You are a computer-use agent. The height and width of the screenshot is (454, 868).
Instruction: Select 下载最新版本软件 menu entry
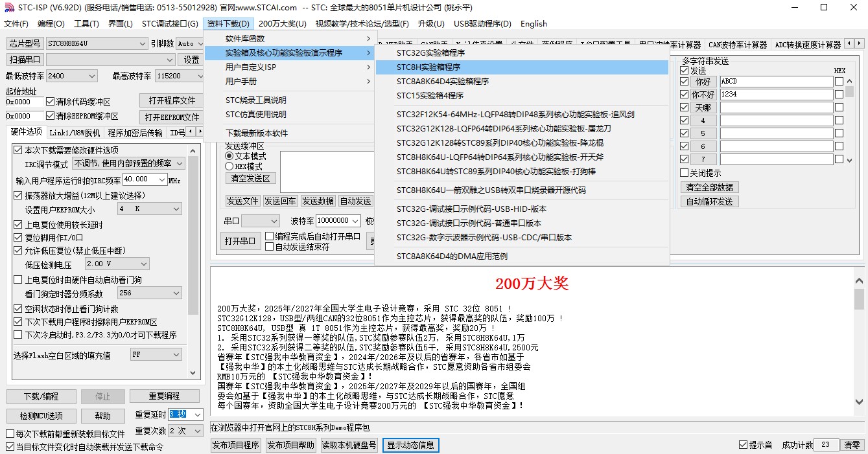289,133
